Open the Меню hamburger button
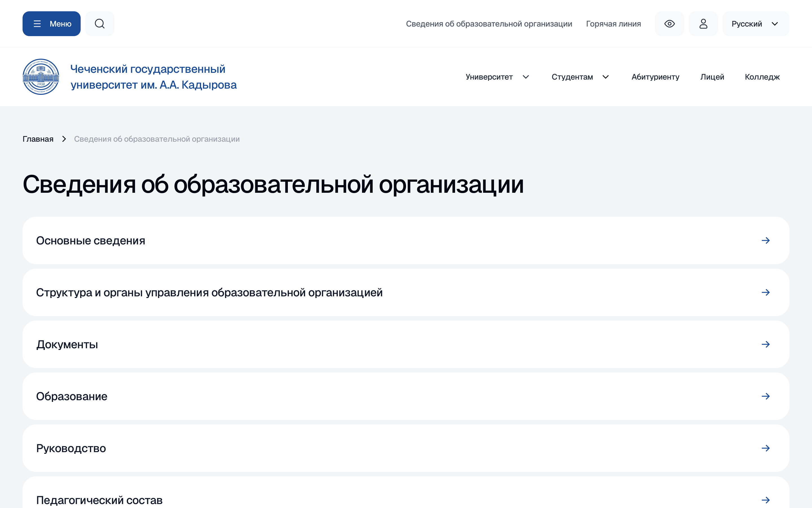 [x=51, y=24]
